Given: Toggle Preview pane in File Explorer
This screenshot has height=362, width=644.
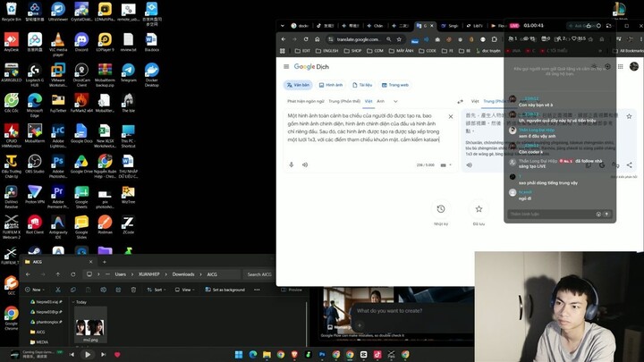Looking at the screenshot, I should click(292, 290).
